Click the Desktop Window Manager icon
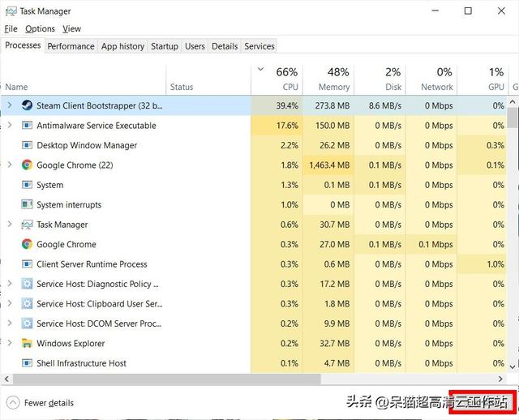The width and height of the screenshot is (519, 420). click(x=27, y=145)
